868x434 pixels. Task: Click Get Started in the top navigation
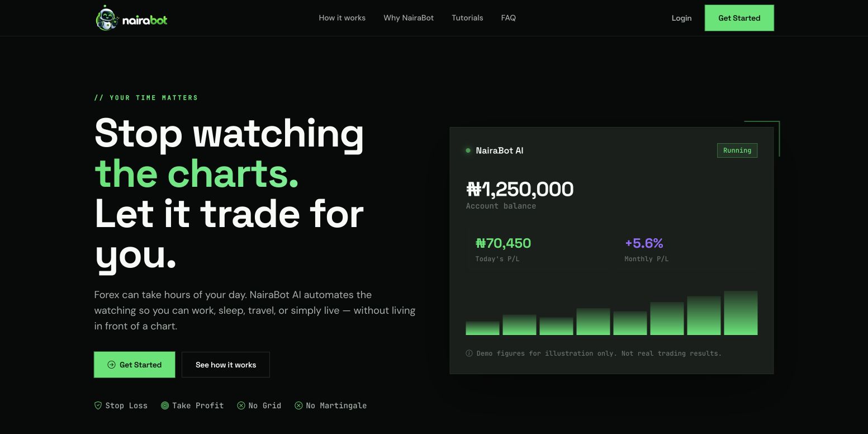pos(739,18)
